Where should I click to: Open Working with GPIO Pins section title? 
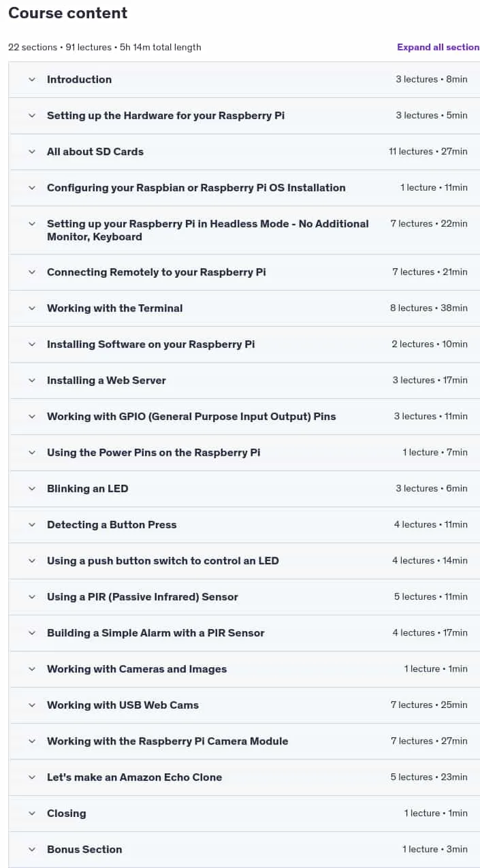click(x=191, y=417)
